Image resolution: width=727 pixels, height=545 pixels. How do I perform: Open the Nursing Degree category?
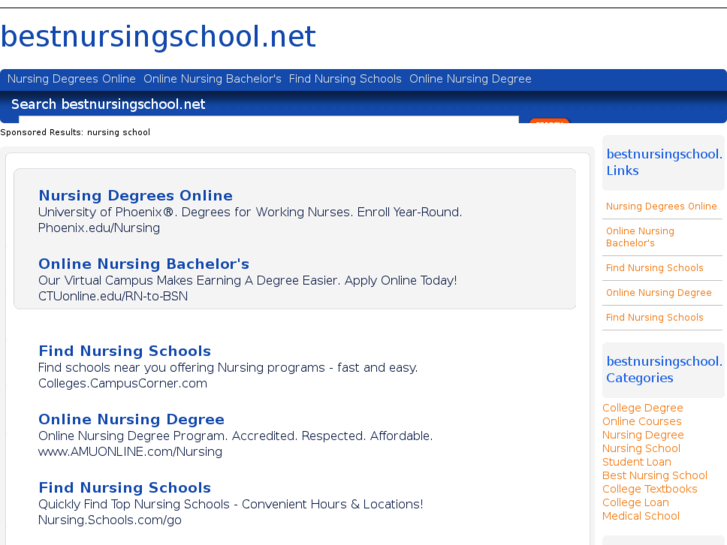pyautogui.click(x=643, y=435)
